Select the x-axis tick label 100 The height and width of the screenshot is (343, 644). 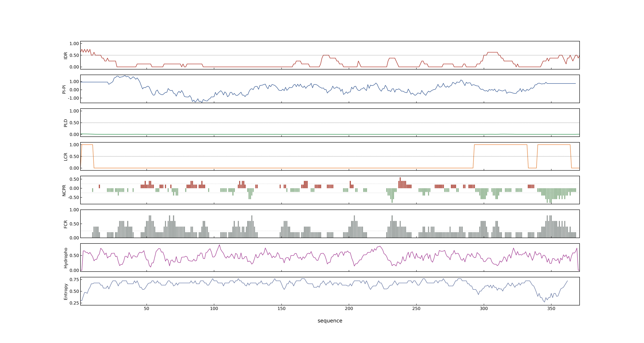coord(214,309)
